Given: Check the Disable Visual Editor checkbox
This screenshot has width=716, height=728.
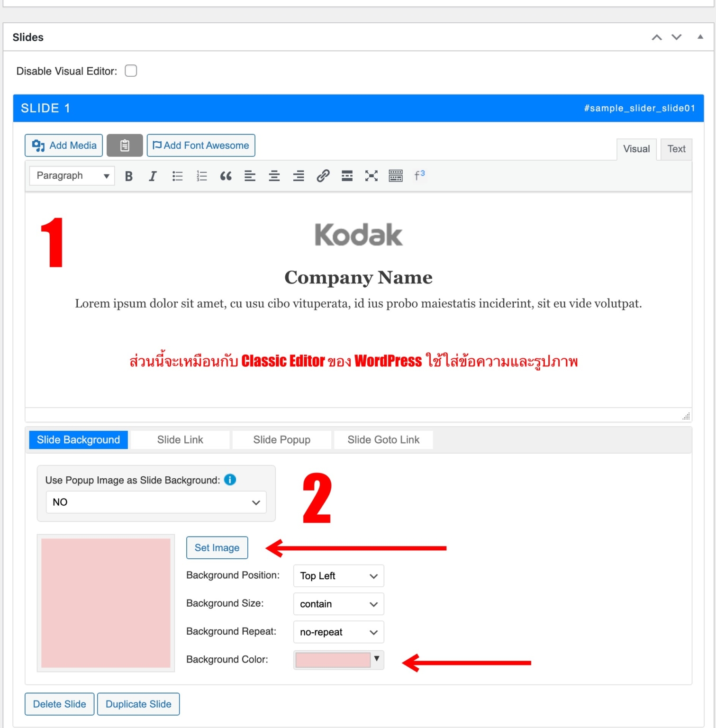Looking at the screenshot, I should click(131, 71).
